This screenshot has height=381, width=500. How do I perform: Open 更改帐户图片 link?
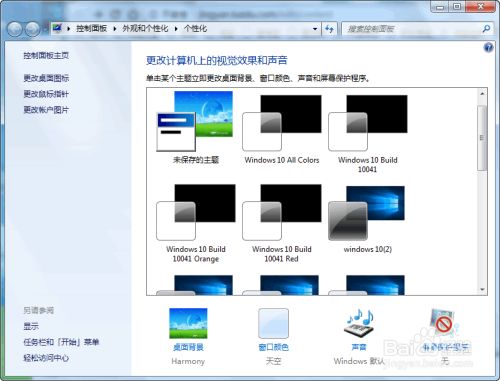[x=46, y=110]
